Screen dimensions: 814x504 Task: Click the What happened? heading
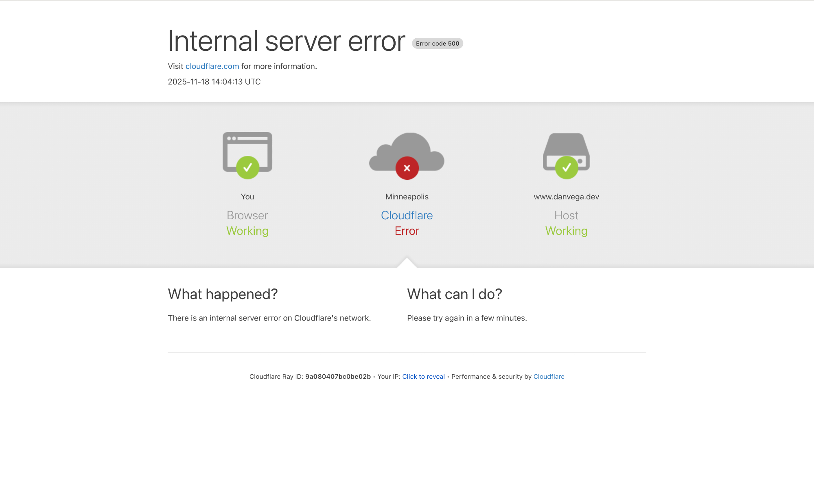coord(223,294)
